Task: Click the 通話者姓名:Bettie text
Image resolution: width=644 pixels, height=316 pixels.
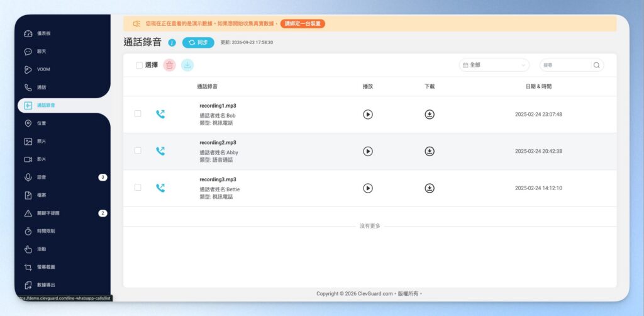Action: [x=219, y=189]
